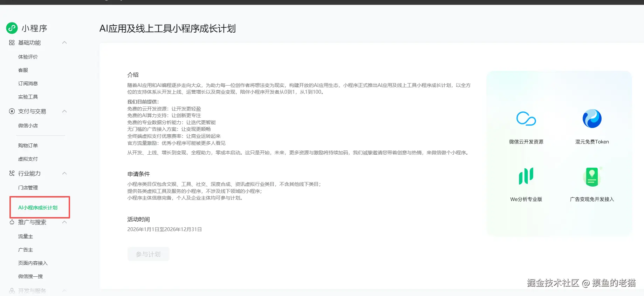Viewport: 644px width, 296px height.
Task: Click the 行业能力 section label
Action: click(x=29, y=173)
